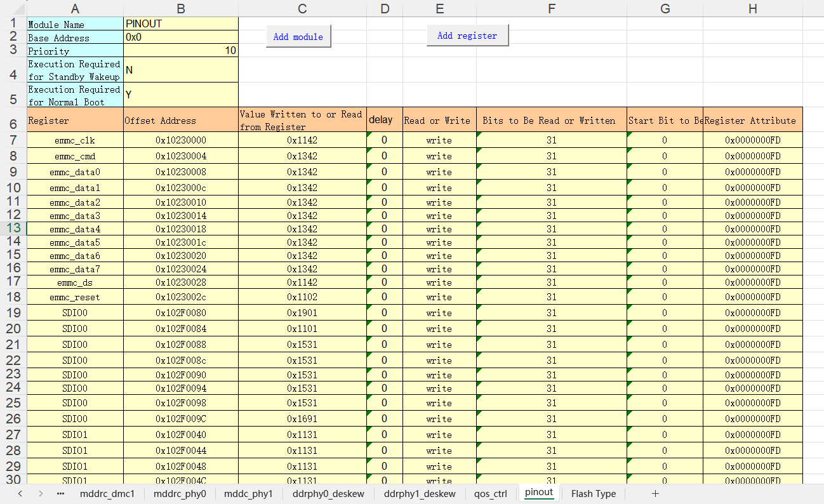
Task: Click the Register Attribute column header cell
Action: click(x=752, y=121)
